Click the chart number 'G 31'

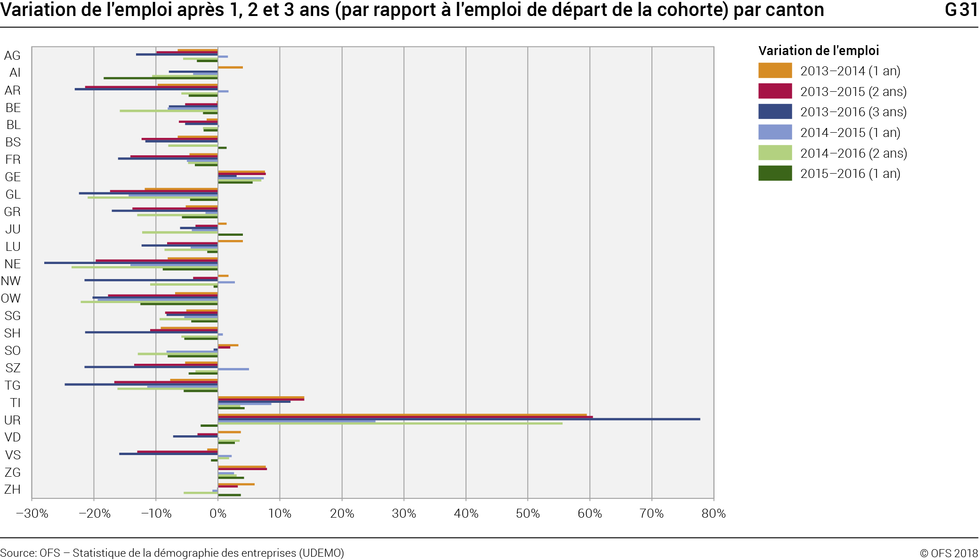(961, 9)
